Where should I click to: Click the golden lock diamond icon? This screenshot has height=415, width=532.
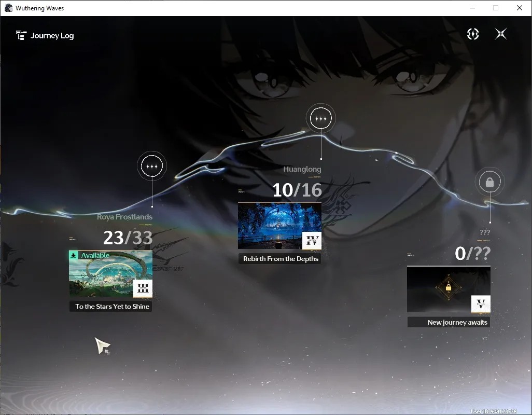449,288
